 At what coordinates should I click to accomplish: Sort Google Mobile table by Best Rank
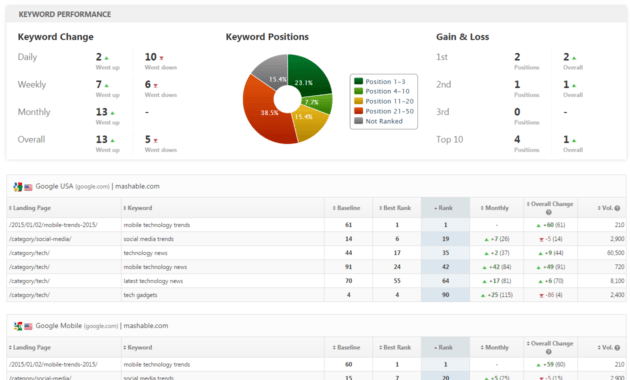click(x=395, y=347)
